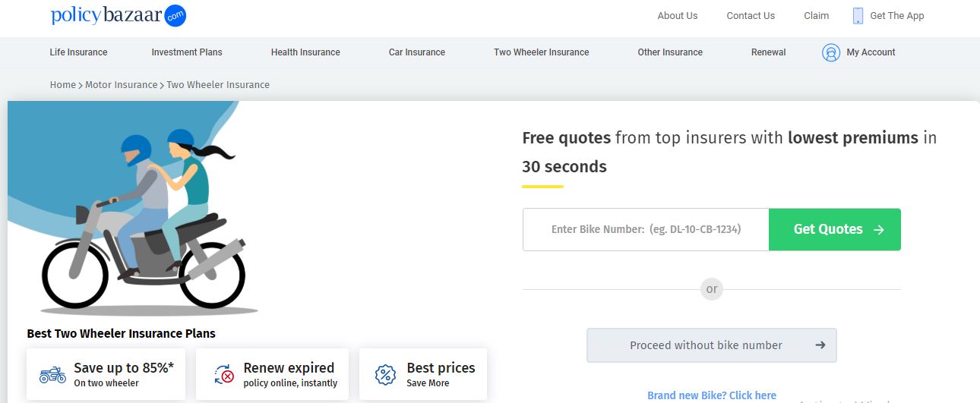
Task: Open Two Wheeler Insurance navigation item
Action: 541,52
